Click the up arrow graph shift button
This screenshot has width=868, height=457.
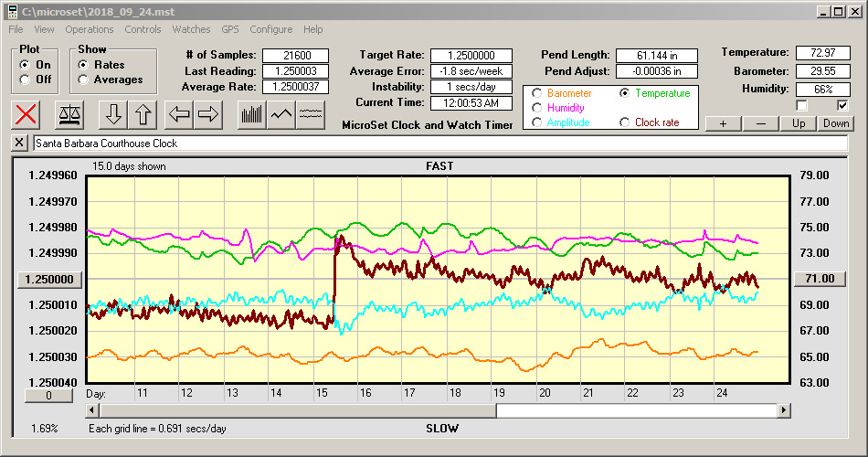[x=143, y=114]
